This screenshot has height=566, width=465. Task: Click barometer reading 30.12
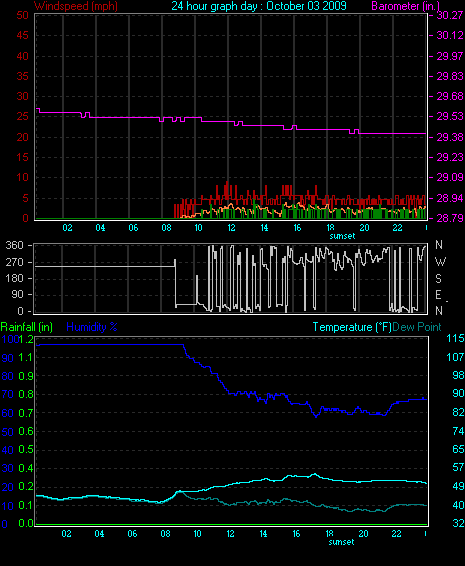pyautogui.click(x=450, y=35)
